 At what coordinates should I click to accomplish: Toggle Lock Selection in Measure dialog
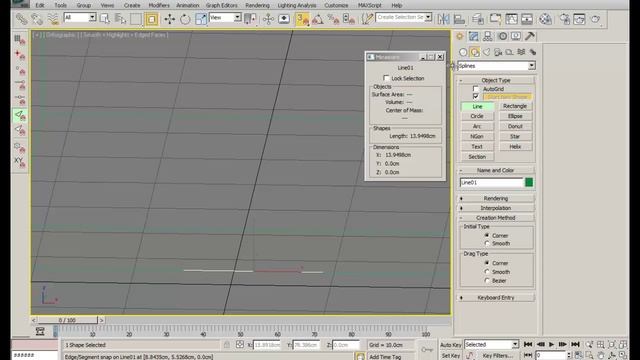pos(386,78)
